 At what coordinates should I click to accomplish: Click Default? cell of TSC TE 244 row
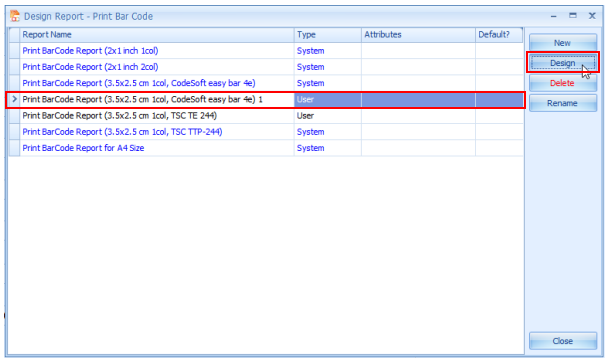coord(499,115)
